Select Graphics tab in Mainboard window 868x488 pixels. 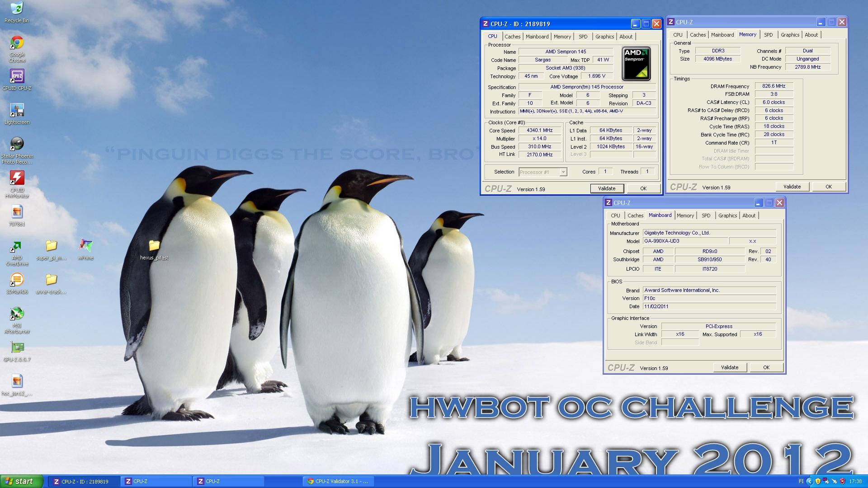727,216
